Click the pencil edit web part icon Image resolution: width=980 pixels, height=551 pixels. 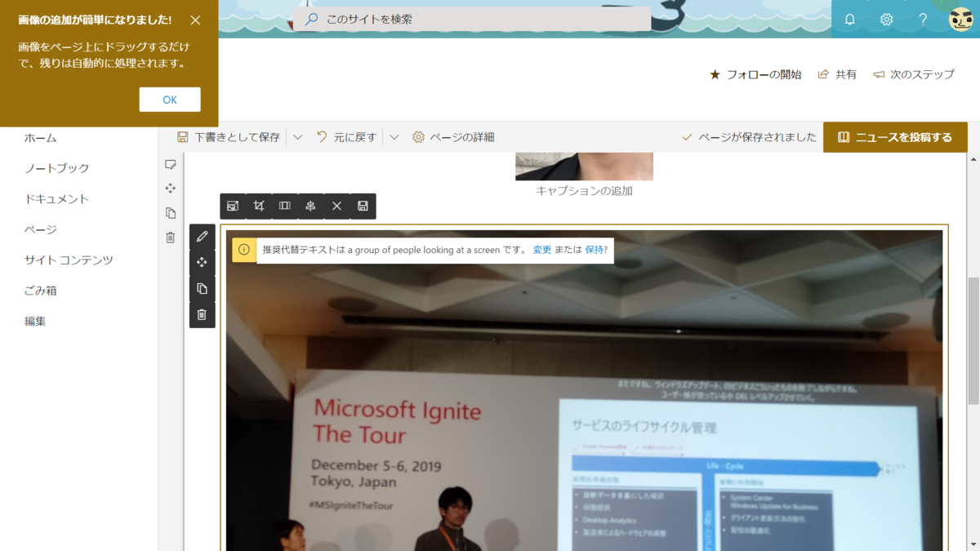coord(202,237)
